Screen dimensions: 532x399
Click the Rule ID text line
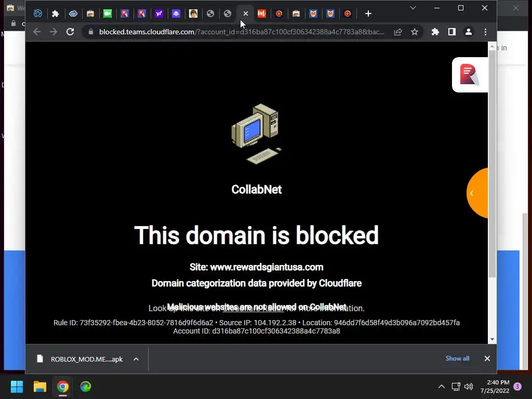click(257, 323)
